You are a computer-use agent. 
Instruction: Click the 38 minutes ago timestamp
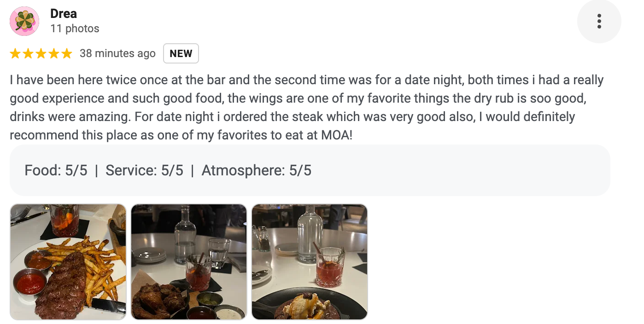[x=118, y=53]
